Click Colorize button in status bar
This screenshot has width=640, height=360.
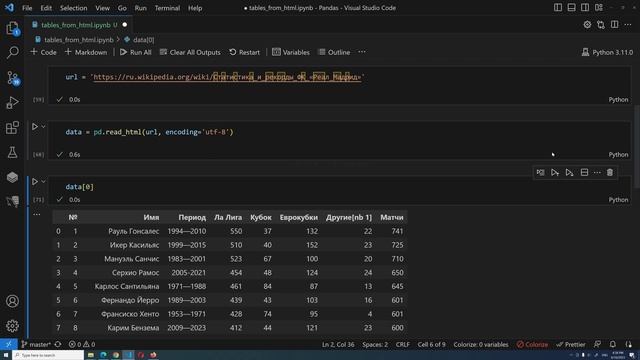[532, 344]
